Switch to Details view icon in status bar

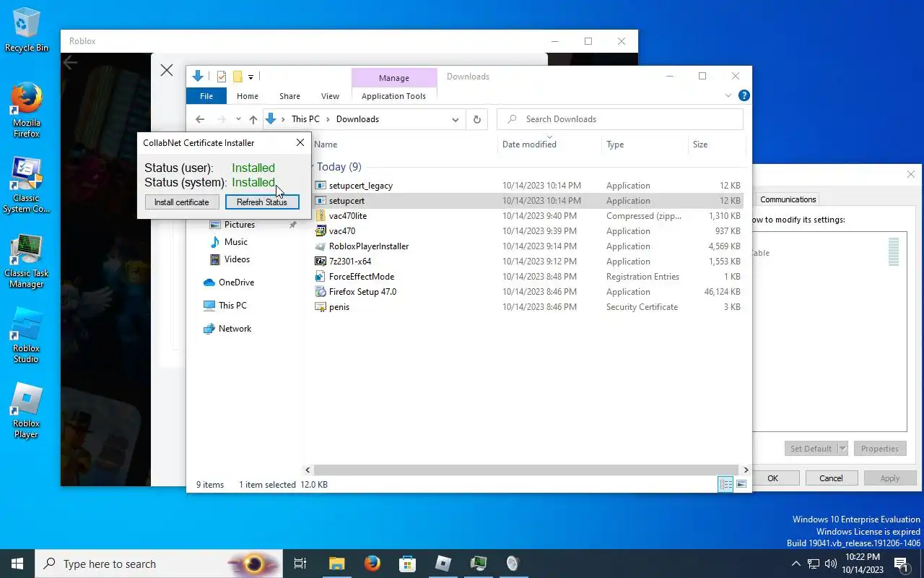(x=725, y=484)
